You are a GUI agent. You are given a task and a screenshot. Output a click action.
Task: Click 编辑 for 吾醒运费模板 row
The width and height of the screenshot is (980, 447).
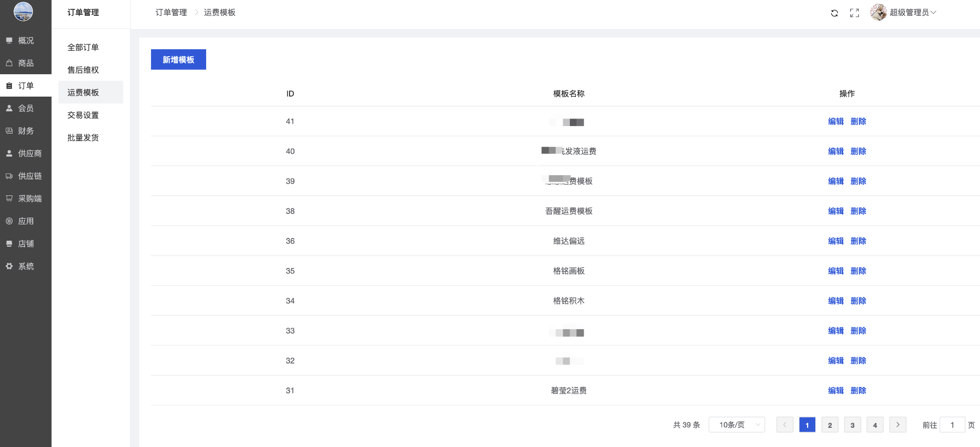tap(835, 211)
